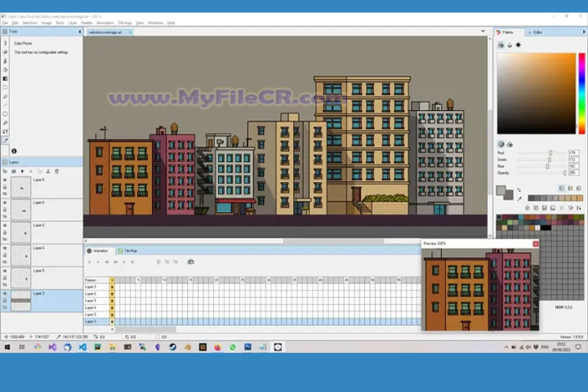This screenshot has width=588, height=392.
Task: Click the droplet icon atop Palette panel
Action: [x=510, y=45]
